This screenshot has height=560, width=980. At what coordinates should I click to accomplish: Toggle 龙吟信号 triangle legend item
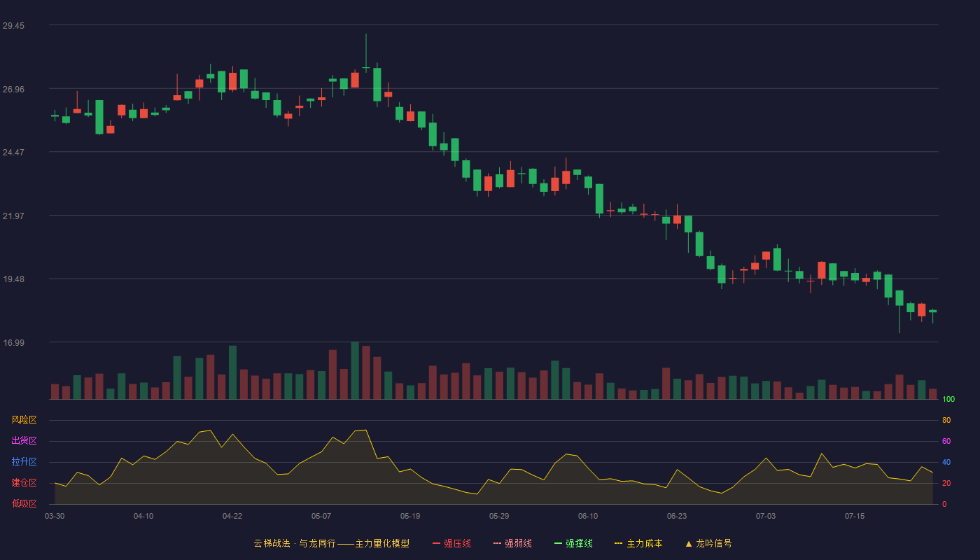708,543
